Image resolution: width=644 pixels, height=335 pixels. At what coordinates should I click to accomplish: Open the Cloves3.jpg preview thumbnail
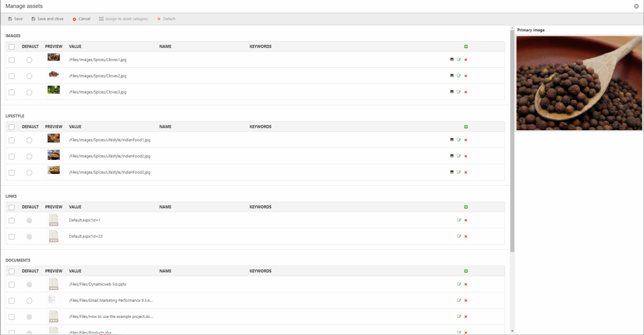pos(54,90)
